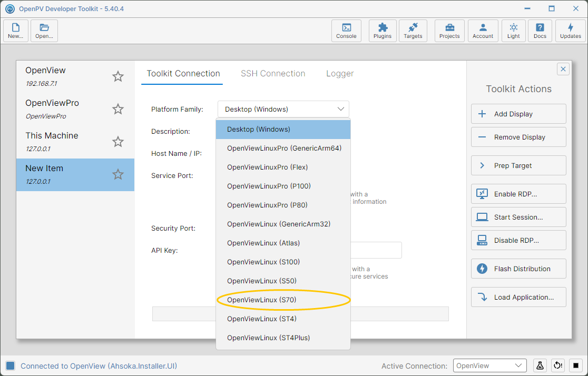This screenshot has height=376, width=588.
Task: Choose OpenViewLinuxPro (P100) option
Action: [x=283, y=186]
